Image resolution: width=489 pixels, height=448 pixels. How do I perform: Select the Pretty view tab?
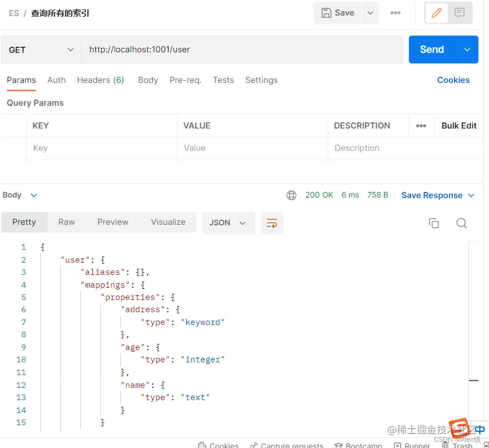(x=24, y=222)
